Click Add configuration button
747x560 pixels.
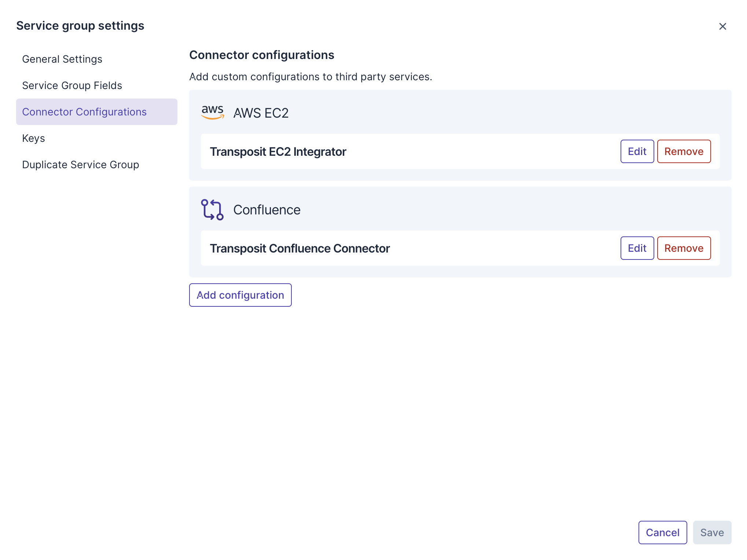tap(240, 295)
